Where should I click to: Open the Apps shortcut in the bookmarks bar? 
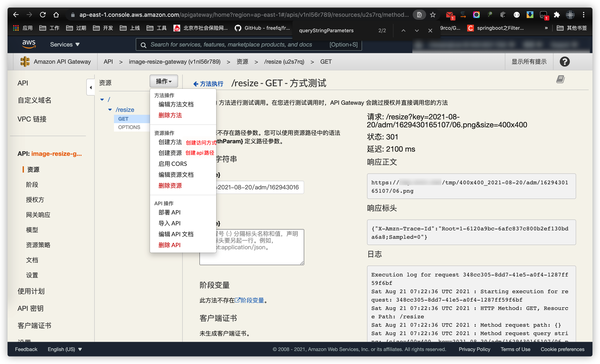coord(23,28)
